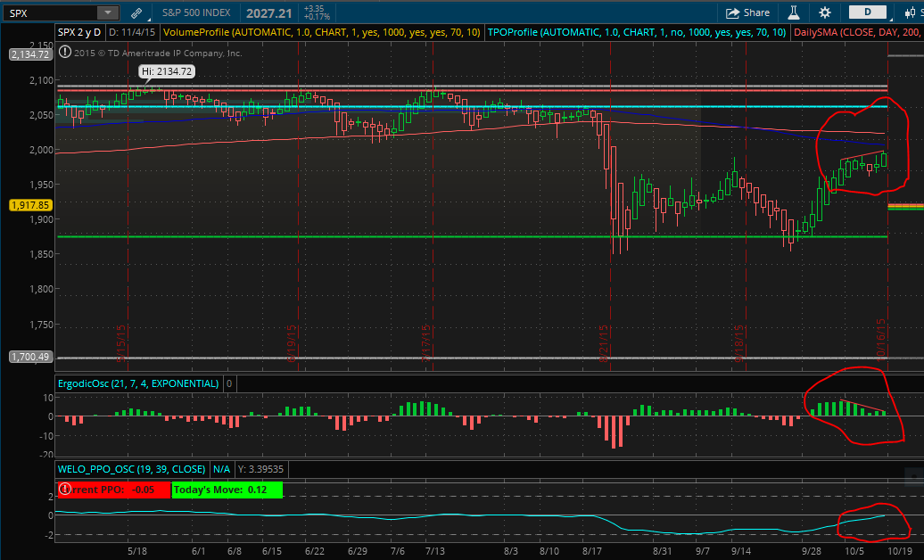Click the ErgodicOsc value 0 box
Viewport: 924px width, 560px height.
[229, 383]
